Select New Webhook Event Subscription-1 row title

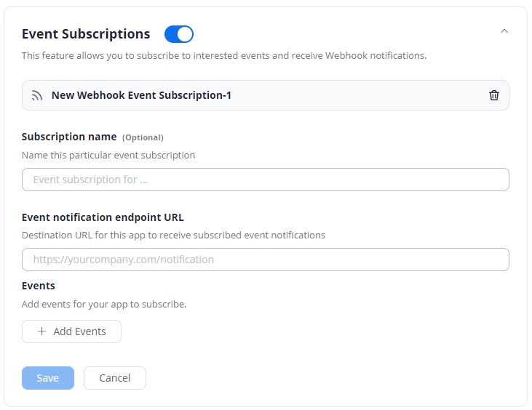141,95
